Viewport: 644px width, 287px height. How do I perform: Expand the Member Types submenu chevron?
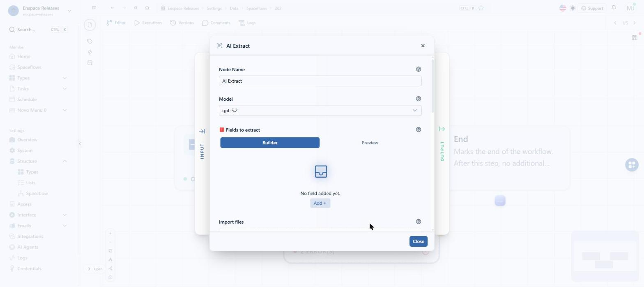(64, 78)
